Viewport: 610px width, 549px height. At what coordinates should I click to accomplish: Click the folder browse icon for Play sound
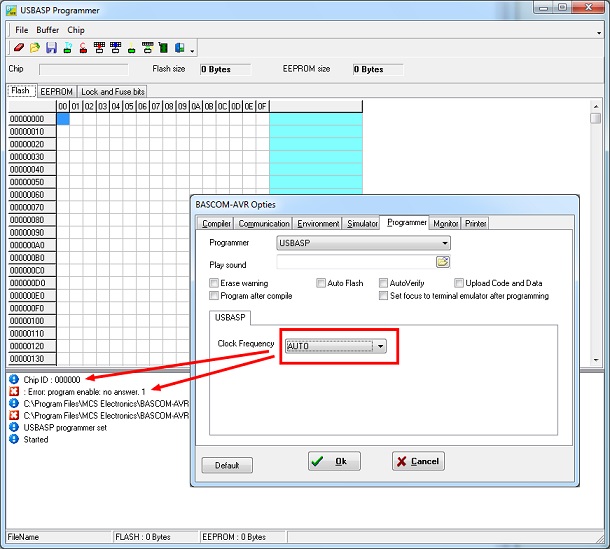pyautogui.click(x=443, y=261)
